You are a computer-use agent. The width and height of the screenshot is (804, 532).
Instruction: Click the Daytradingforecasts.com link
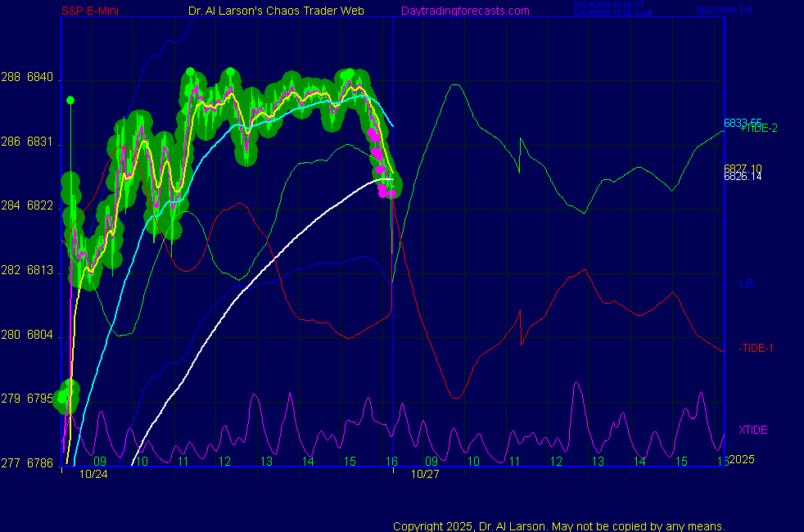click(x=464, y=11)
